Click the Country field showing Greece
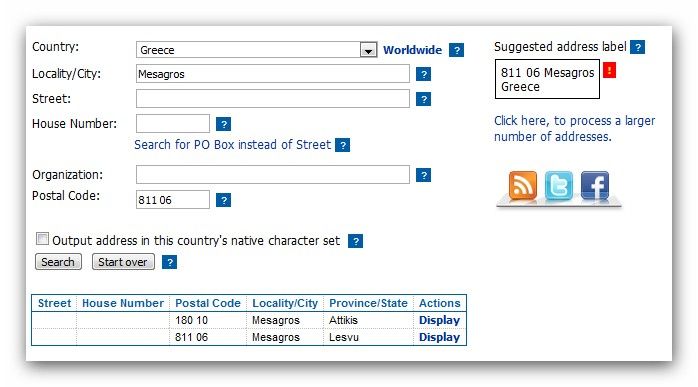Image resolution: width=698 pixels, height=387 pixels. tap(256, 50)
